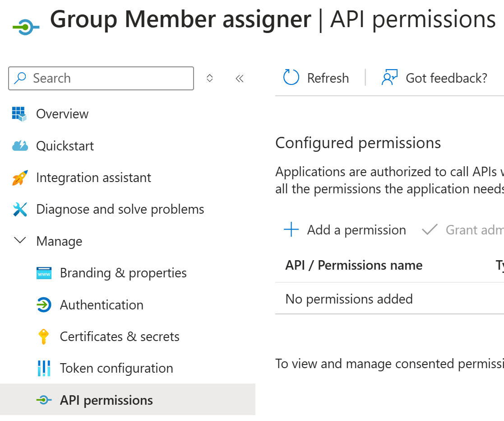Image resolution: width=504 pixels, height=421 pixels.
Task: Collapse the Manage section chevron
Action: 20,240
